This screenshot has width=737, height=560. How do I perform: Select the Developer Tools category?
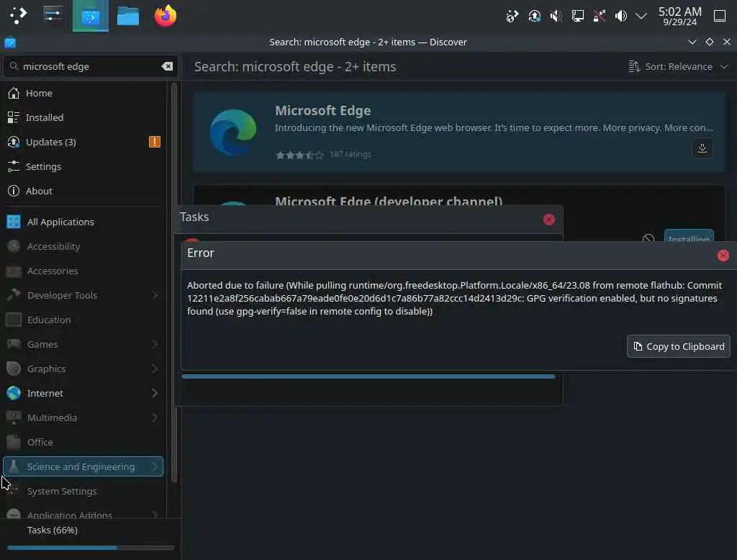(x=83, y=295)
